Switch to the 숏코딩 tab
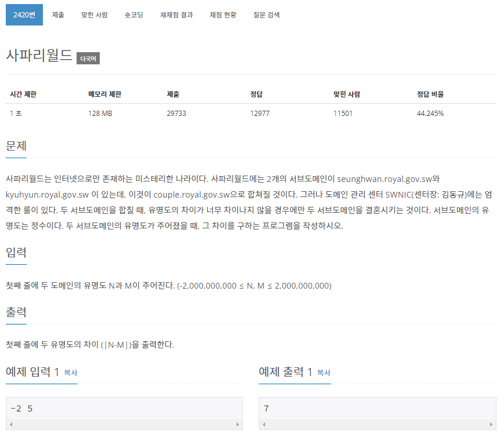Screen dimensions: 504x441 (134, 14)
